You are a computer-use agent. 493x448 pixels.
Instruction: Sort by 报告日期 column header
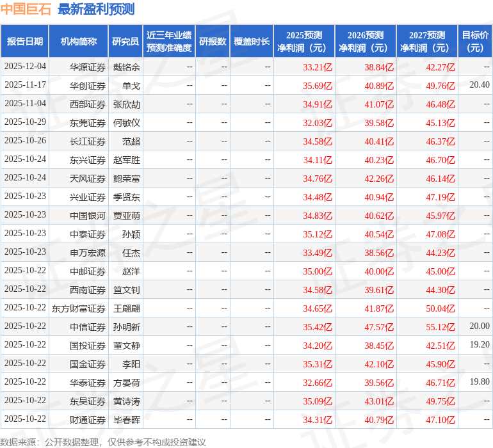(x=25, y=42)
